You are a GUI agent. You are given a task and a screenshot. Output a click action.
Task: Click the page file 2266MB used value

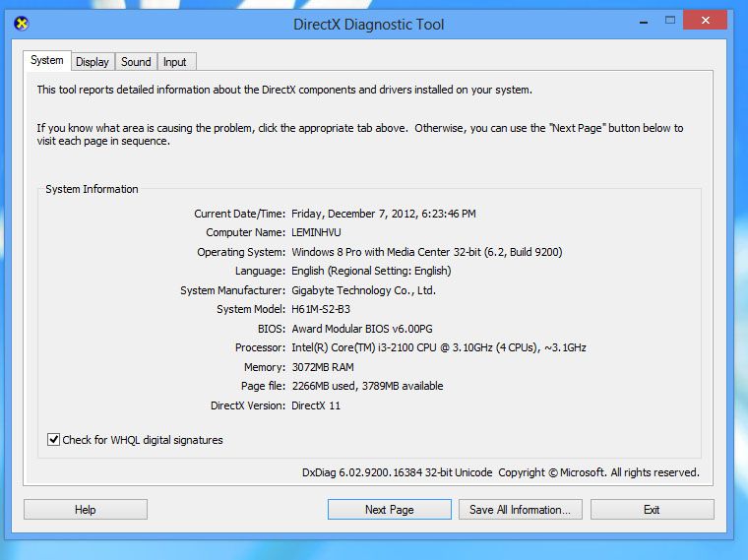click(367, 386)
